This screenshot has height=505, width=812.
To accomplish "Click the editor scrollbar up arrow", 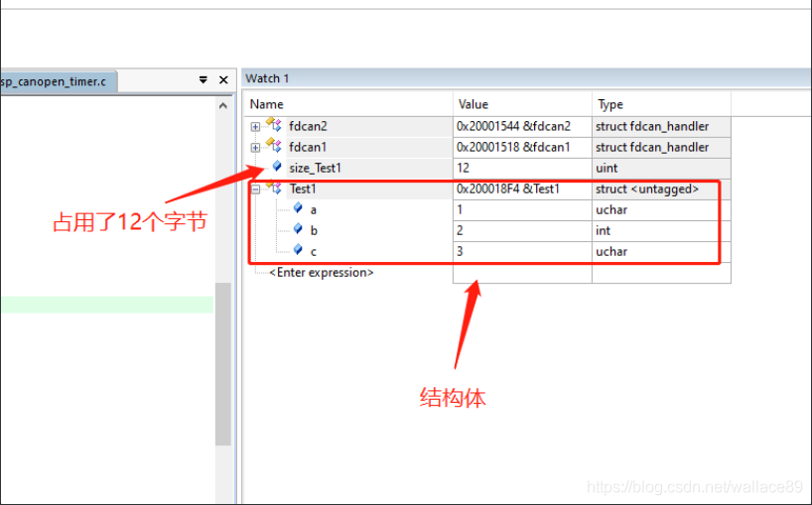I will click(x=223, y=106).
